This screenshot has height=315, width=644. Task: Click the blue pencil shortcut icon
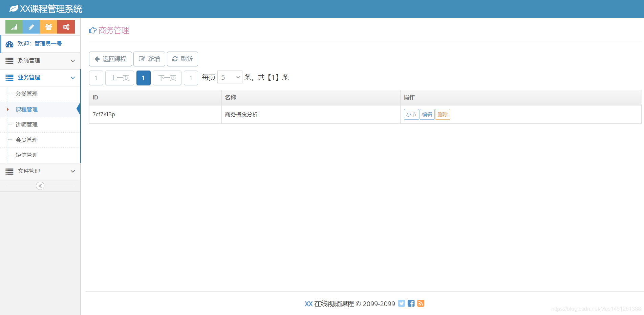click(x=31, y=27)
